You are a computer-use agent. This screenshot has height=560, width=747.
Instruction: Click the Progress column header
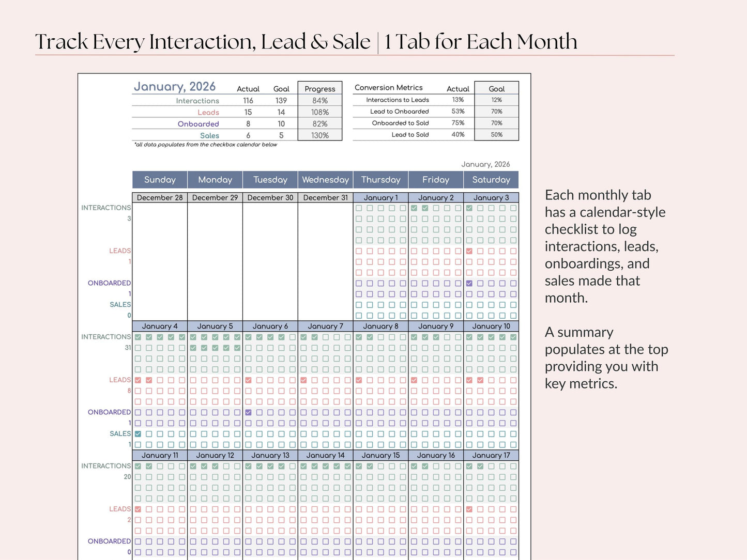click(x=320, y=89)
